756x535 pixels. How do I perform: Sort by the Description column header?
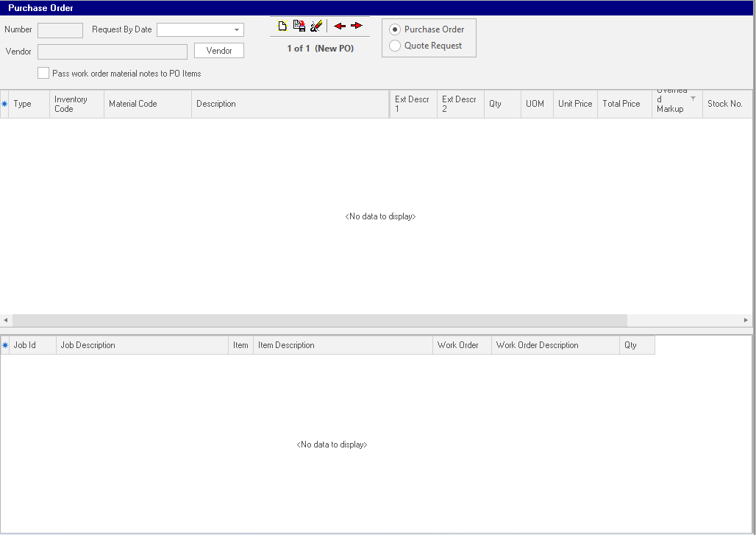(289, 104)
